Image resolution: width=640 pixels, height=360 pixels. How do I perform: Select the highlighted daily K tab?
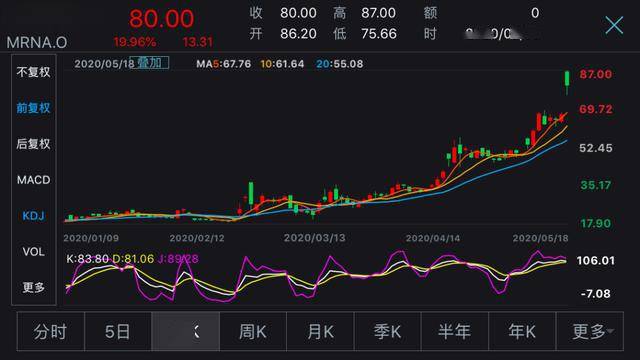186,331
